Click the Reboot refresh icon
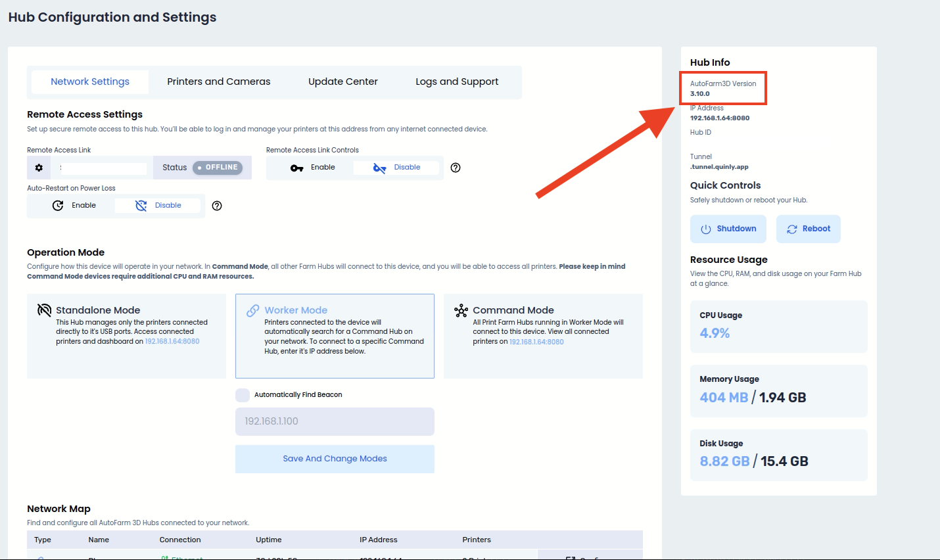Screen dimensions: 940x560 coord(791,229)
